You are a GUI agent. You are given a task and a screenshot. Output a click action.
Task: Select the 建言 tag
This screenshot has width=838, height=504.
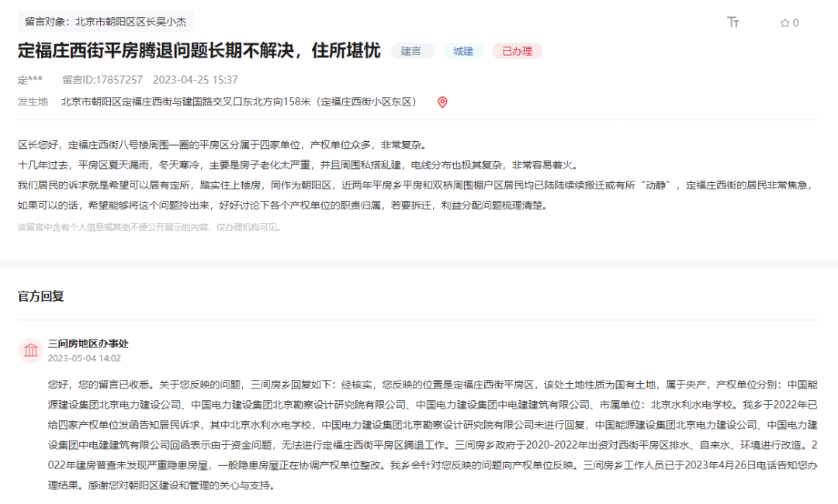pyautogui.click(x=411, y=51)
